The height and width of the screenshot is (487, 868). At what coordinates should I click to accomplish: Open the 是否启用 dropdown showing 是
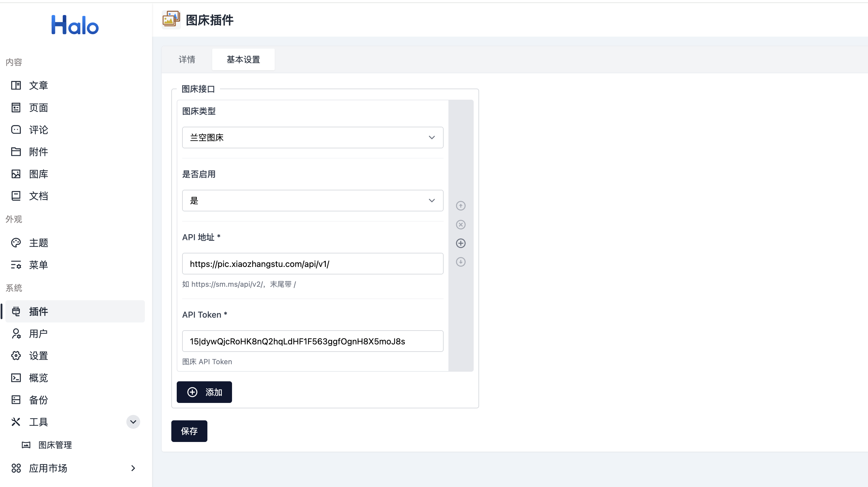point(313,201)
